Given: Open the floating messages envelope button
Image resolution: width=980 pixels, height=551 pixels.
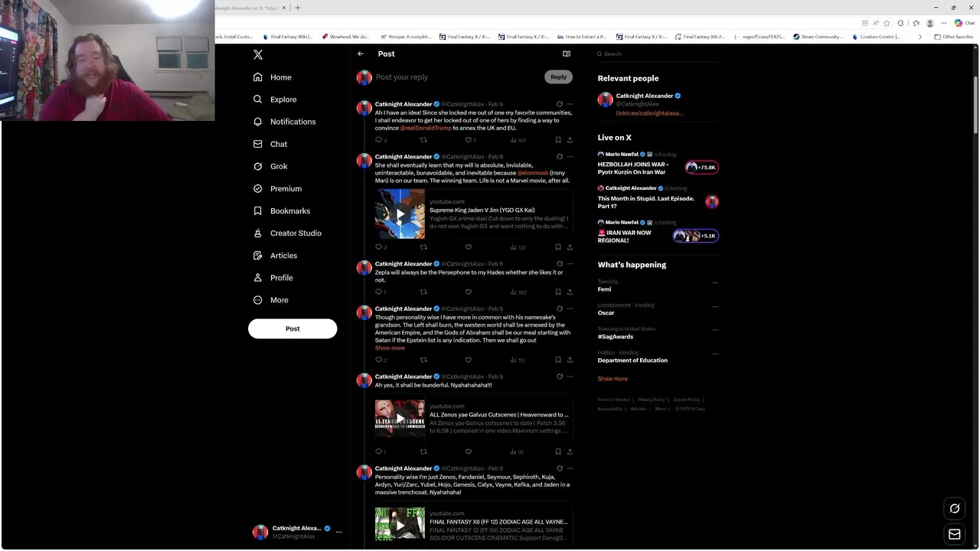Looking at the screenshot, I should click(x=955, y=534).
